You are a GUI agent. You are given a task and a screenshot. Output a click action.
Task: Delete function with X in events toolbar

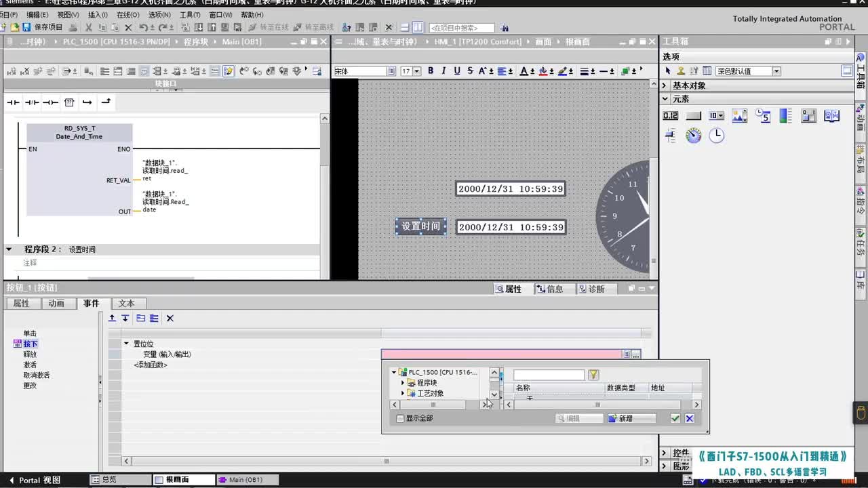170,318
